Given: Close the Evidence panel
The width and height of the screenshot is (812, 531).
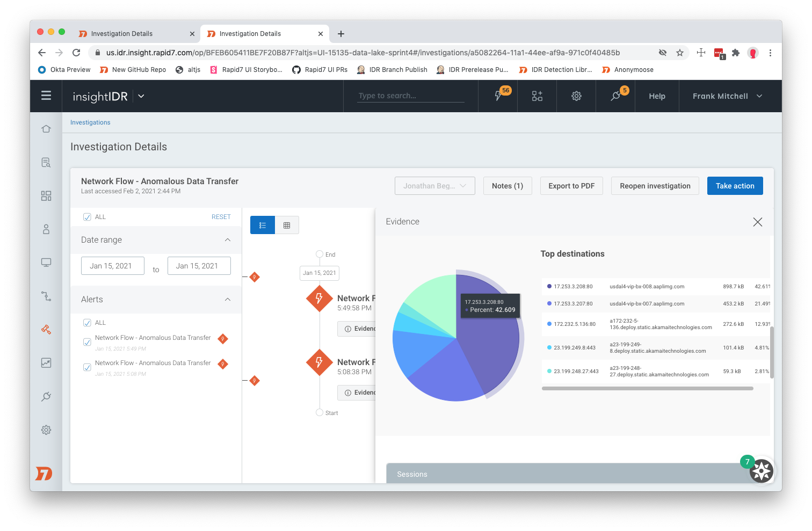Looking at the screenshot, I should click(x=757, y=222).
